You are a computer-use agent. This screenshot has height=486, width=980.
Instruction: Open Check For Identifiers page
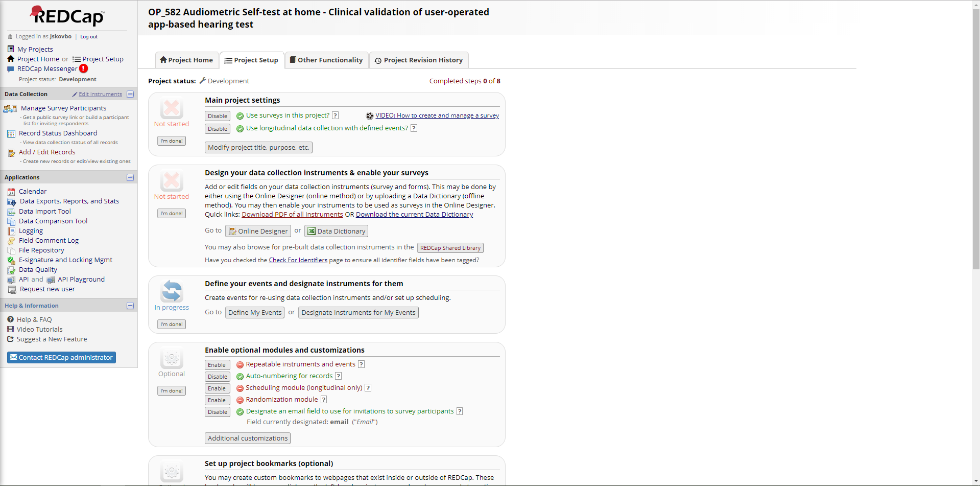pos(298,260)
